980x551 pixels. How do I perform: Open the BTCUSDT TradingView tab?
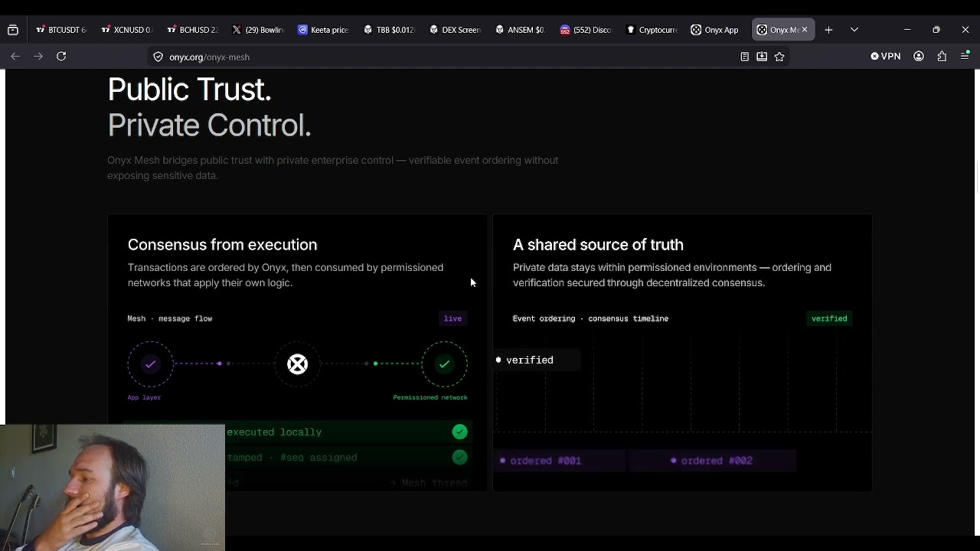point(62,30)
